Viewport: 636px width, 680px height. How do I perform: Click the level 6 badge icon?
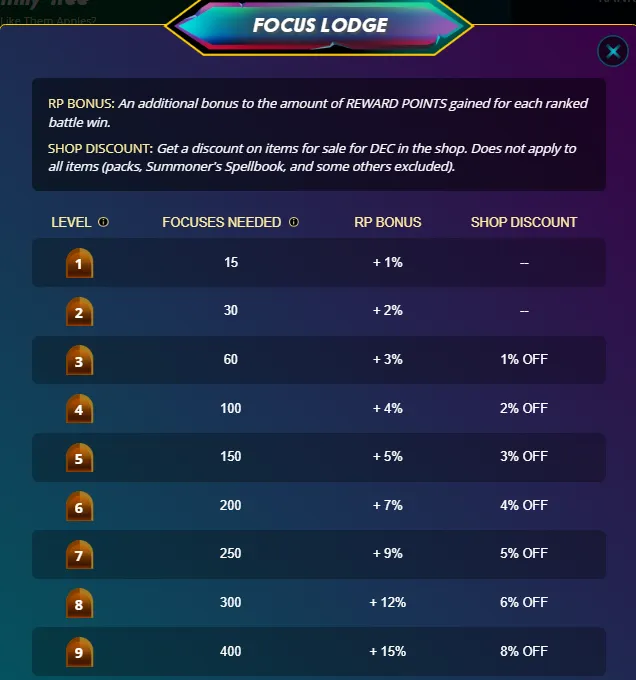pyautogui.click(x=79, y=506)
